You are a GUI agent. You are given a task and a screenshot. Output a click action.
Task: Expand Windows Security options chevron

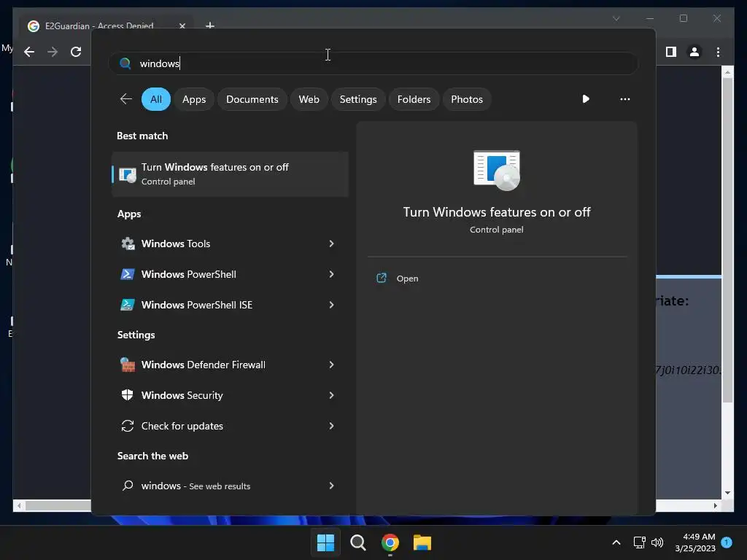pyautogui.click(x=332, y=395)
